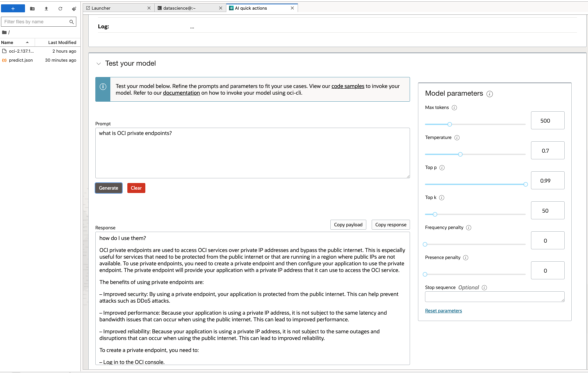Click Reset parameters link
588x373 pixels.
click(443, 311)
